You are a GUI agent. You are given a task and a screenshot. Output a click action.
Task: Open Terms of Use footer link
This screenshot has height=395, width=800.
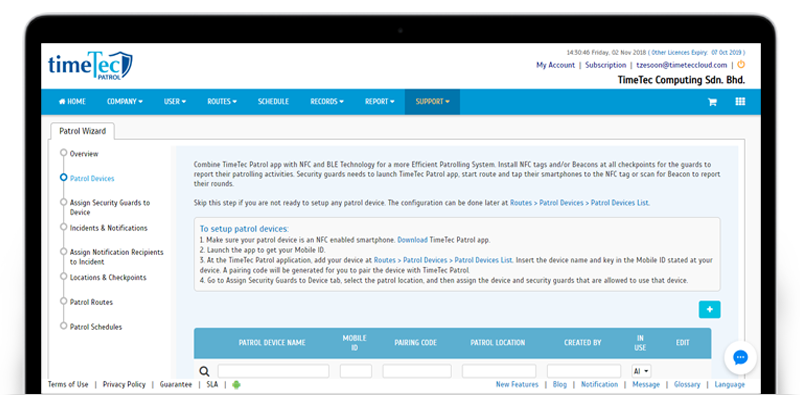[68, 384]
